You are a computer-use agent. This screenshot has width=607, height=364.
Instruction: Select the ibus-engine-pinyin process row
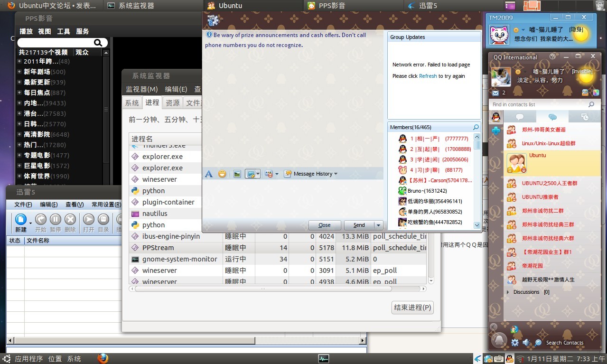278,236
